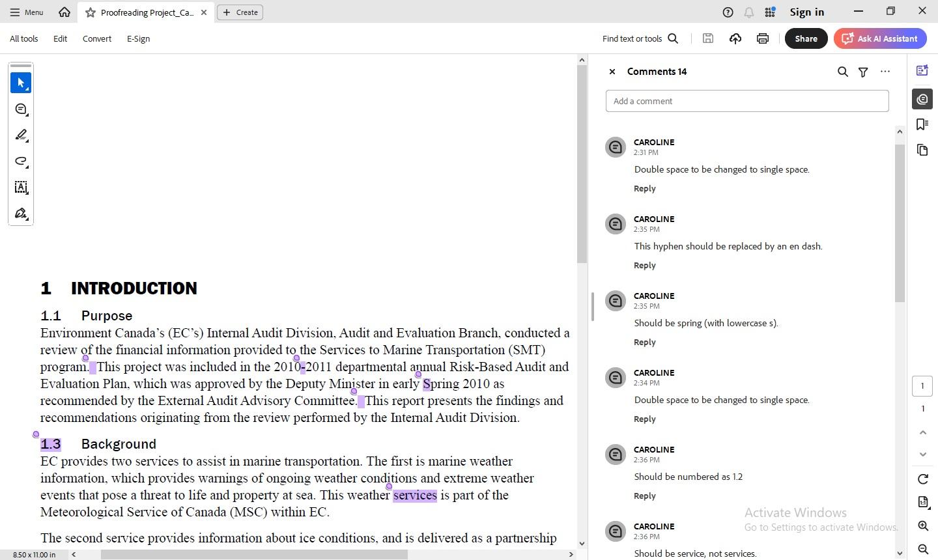This screenshot has height=560, width=938.
Task: Search comments with magnifier icon
Action: (843, 72)
